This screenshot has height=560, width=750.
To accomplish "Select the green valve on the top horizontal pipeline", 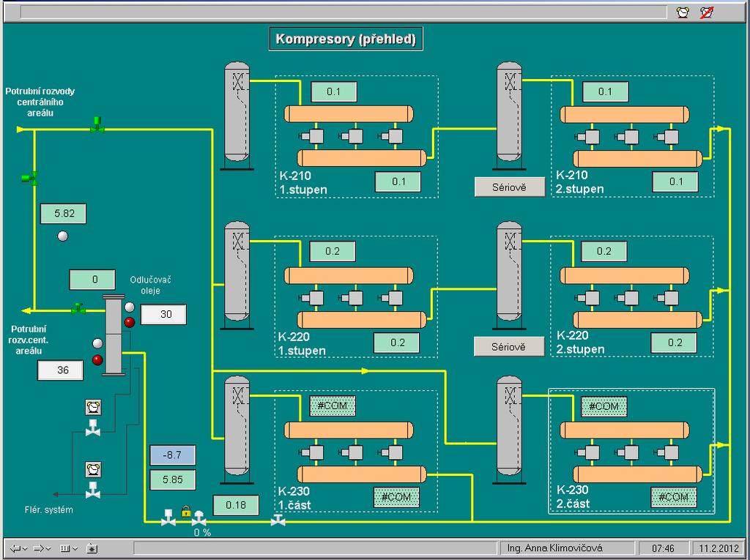I will click(97, 124).
